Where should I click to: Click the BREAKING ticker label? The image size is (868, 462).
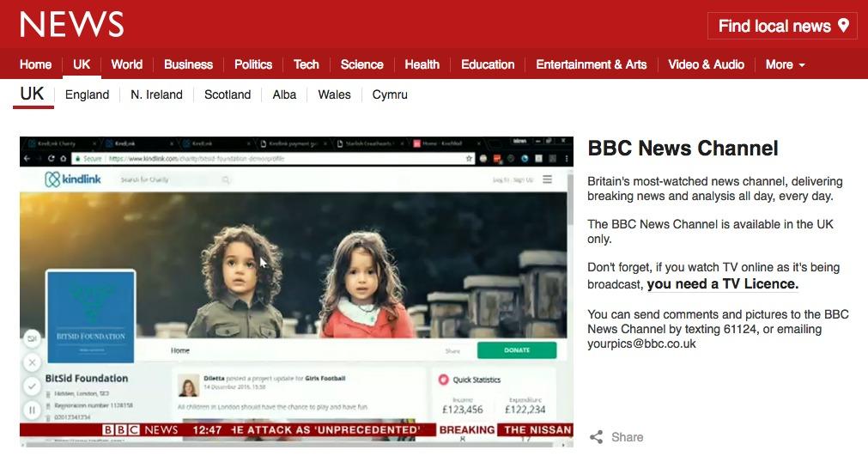467,430
